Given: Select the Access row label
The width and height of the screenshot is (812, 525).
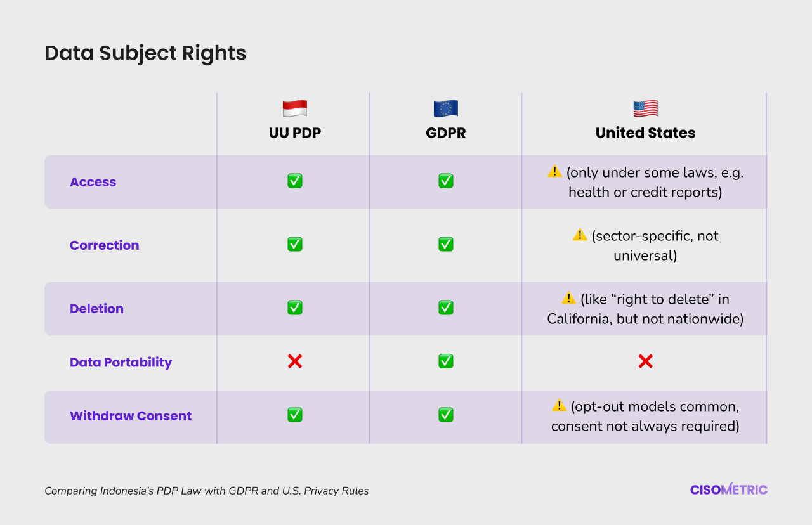Looking at the screenshot, I should (x=93, y=182).
